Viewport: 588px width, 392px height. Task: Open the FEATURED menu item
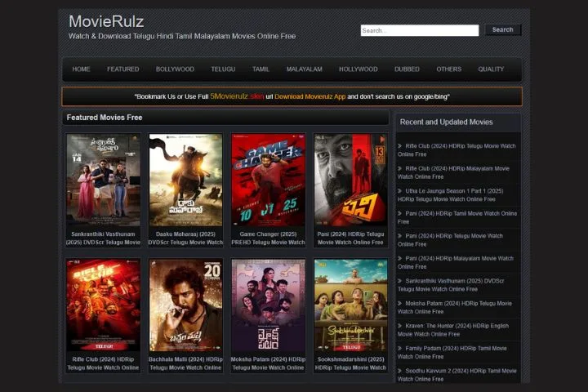(123, 69)
